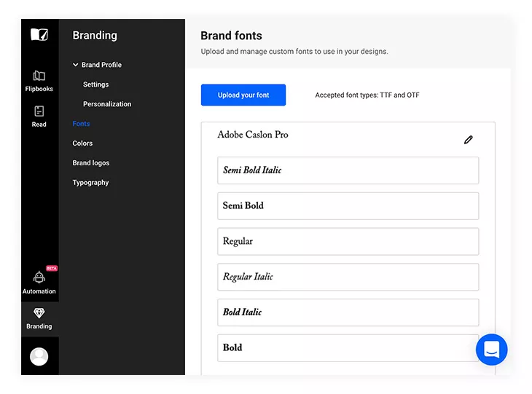Image resolution: width=532 pixels, height=394 pixels.
Task: Open the user profile avatar
Action: click(x=39, y=357)
